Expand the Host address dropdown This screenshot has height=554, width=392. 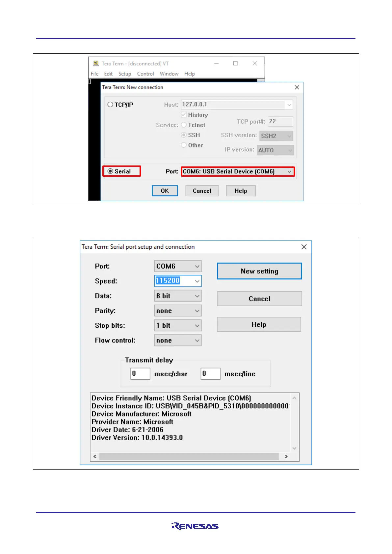pos(289,105)
